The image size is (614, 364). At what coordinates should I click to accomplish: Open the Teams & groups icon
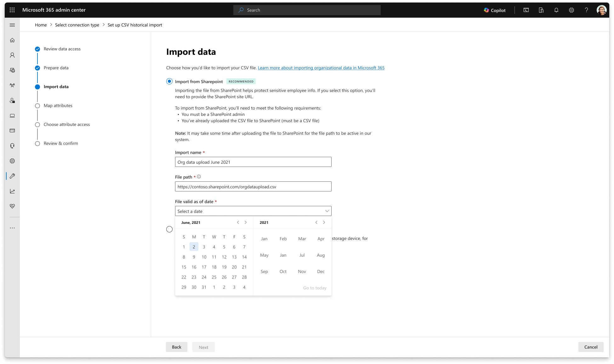coord(13,85)
